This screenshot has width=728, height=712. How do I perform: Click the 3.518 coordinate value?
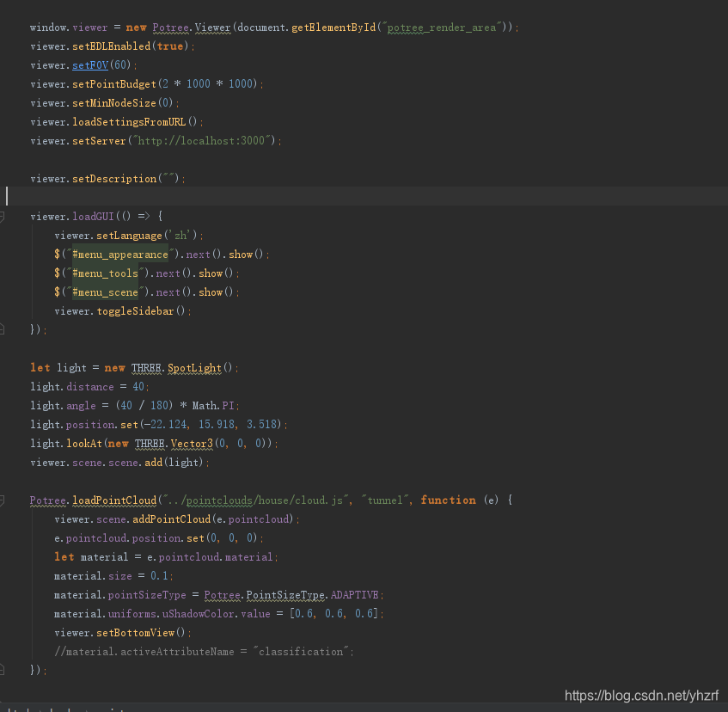(x=261, y=425)
